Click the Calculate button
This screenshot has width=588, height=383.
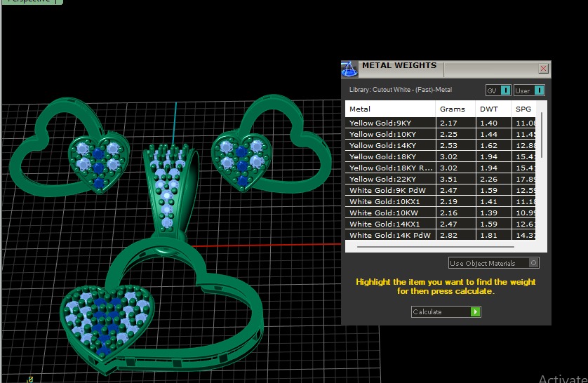click(446, 311)
